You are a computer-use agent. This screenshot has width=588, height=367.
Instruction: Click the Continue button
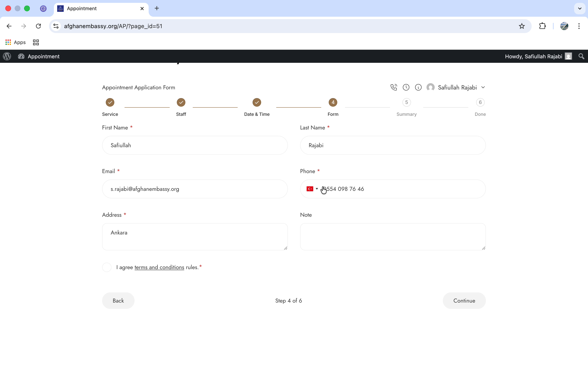pos(464,301)
